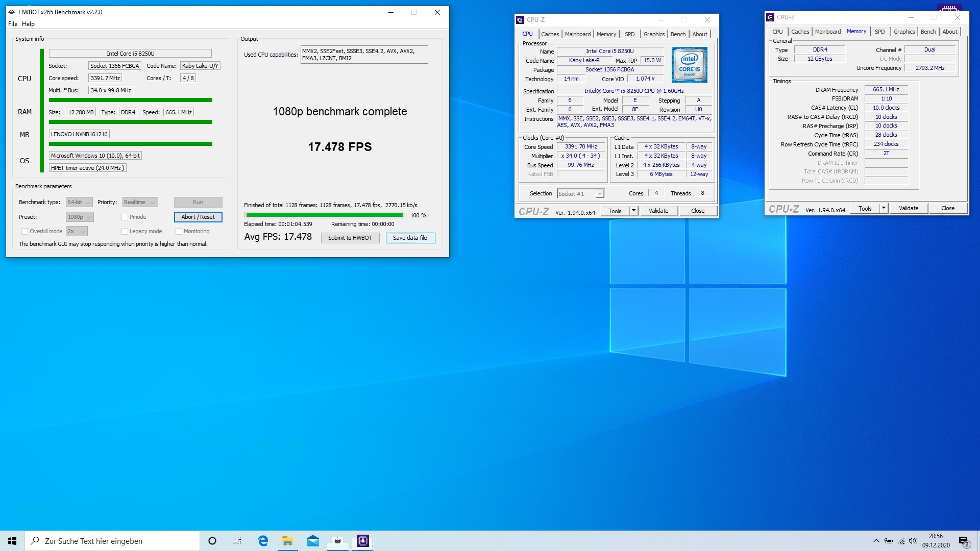Click Close button in CPU-Z Memory window
Image resolution: width=980 pixels, height=551 pixels.
click(x=948, y=208)
